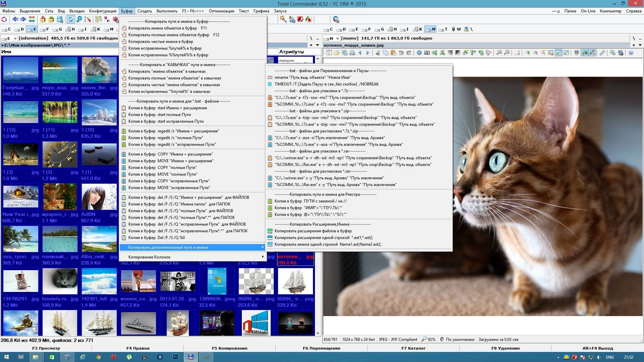
Task: Click the ENG language indicator in the tray
Action: pyautogui.click(x=610, y=357)
